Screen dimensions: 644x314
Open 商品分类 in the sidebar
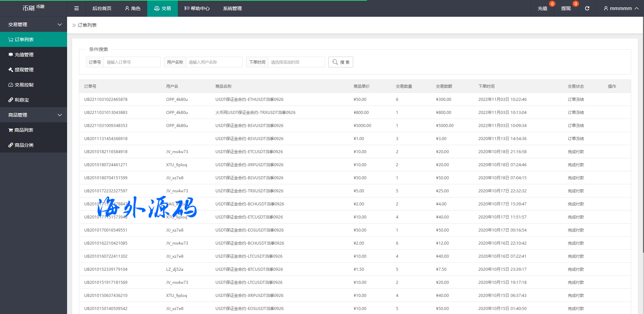click(x=24, y=145)
